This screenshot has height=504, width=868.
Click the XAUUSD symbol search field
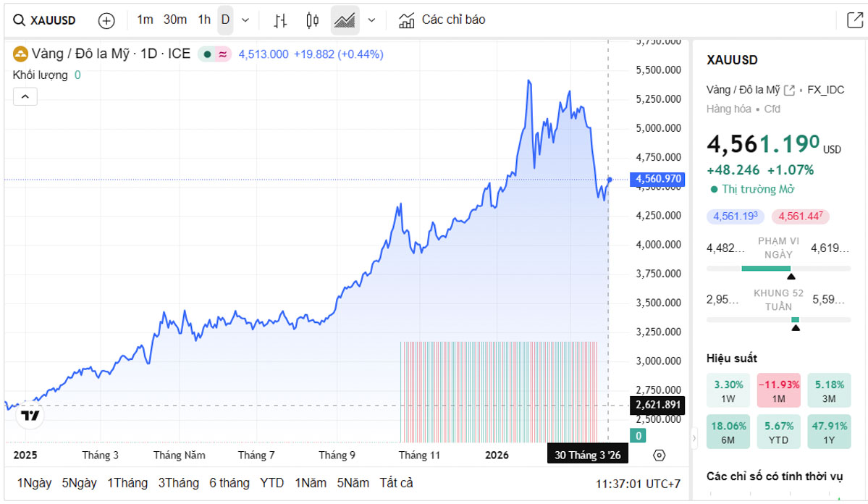[x=45, y=20]
